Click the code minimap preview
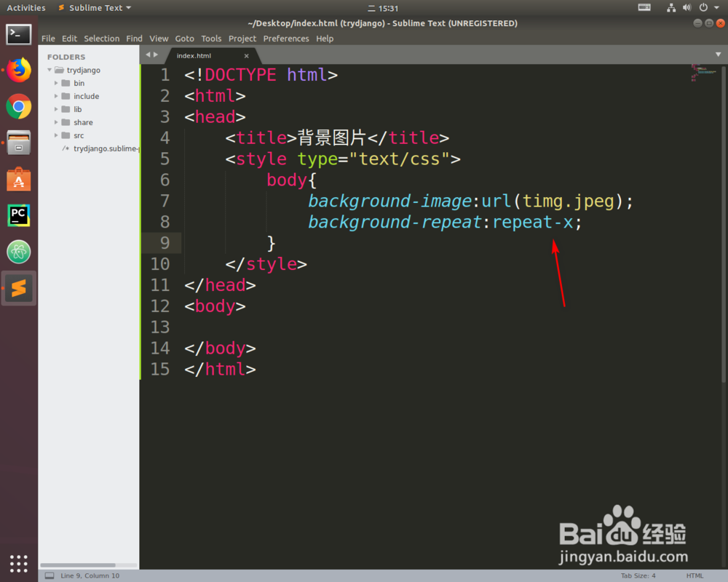 tap(703, 73)
